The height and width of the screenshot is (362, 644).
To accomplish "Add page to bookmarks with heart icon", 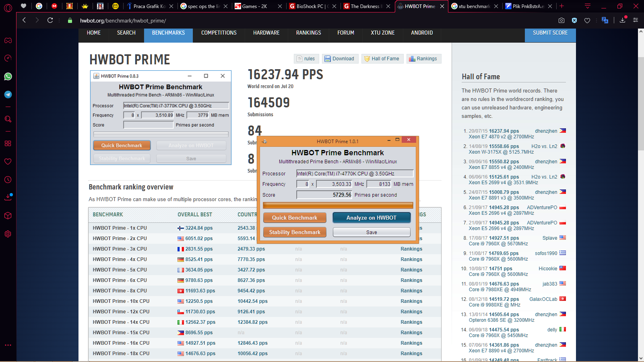I will click(x=587, y=20).
